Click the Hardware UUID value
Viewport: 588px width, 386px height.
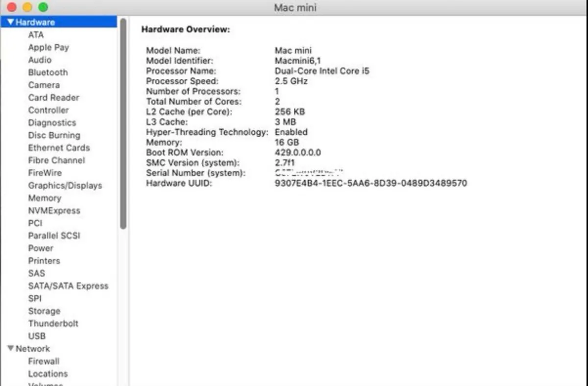point(371,183)
